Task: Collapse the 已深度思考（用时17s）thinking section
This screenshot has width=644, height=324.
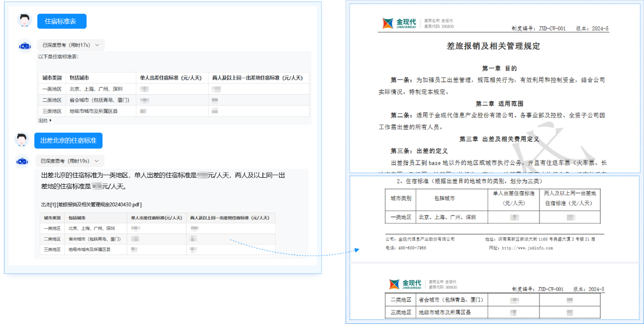Action: click(x=97, y=45)
